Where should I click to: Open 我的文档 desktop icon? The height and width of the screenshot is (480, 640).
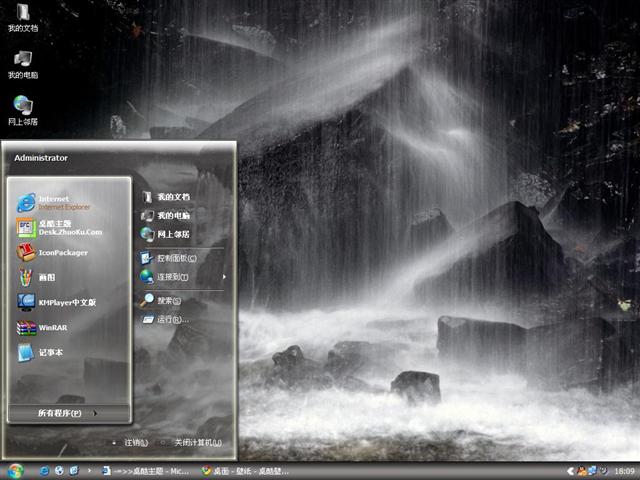pos(22,16)
